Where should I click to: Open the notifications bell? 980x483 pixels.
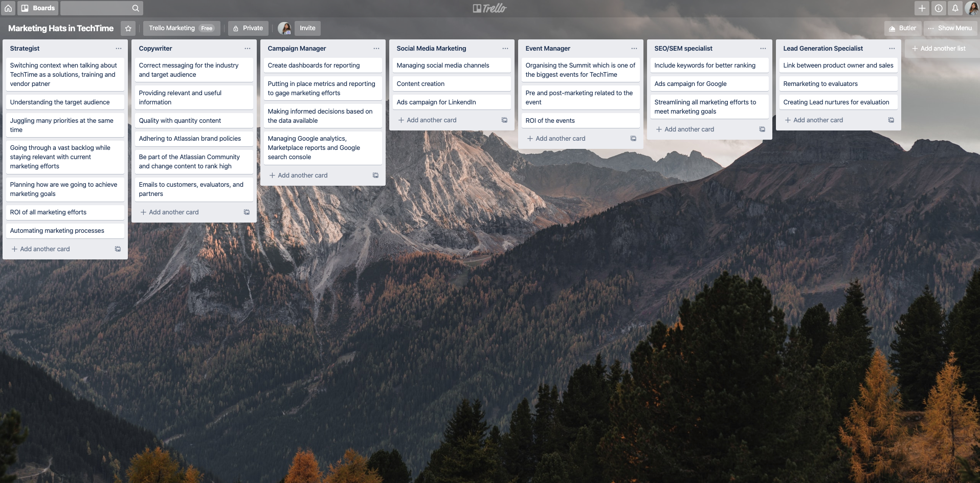pyautogui.click(x=955, y=8)
